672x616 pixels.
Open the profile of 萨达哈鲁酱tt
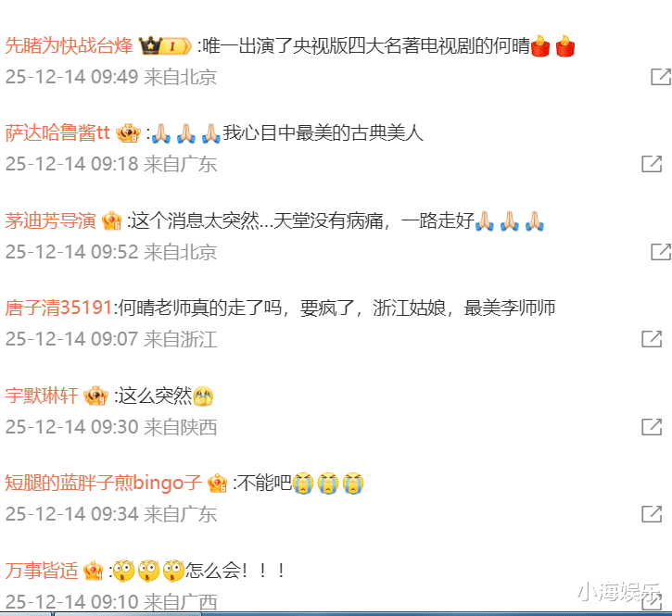[x=57, y=132]
